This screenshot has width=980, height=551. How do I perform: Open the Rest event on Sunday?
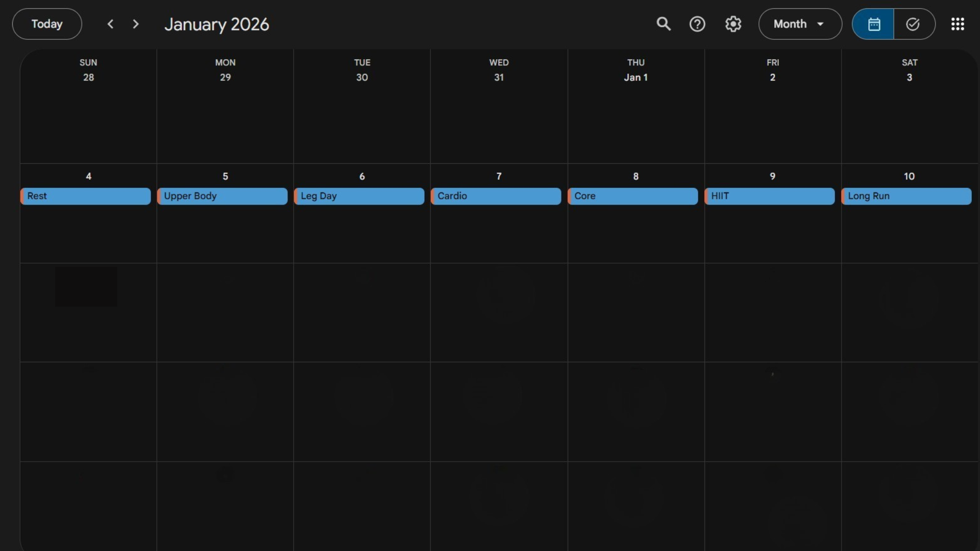coord(86,196)
